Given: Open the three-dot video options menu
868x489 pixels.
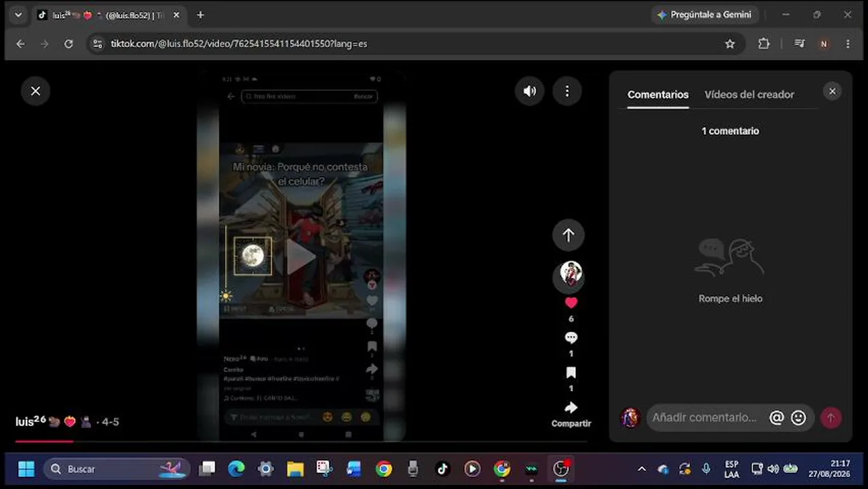Looking at the screenshot, I should (x=567, y=91).
